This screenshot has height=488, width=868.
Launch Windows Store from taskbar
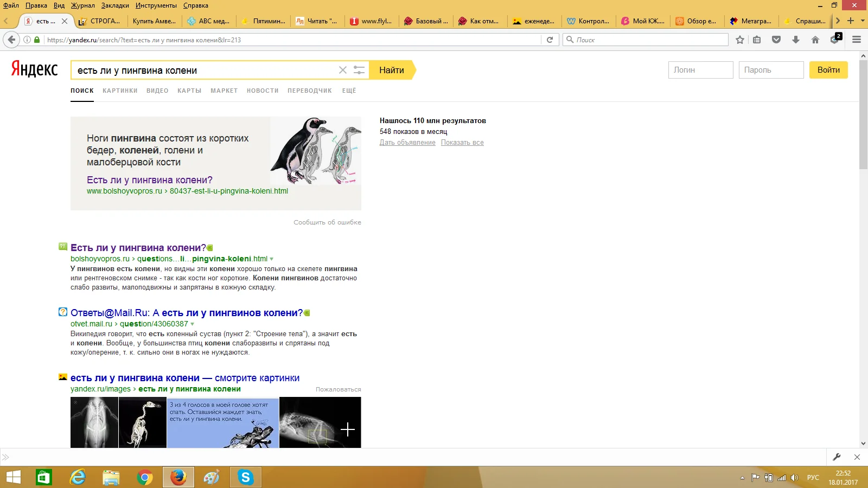coord(43,477)
